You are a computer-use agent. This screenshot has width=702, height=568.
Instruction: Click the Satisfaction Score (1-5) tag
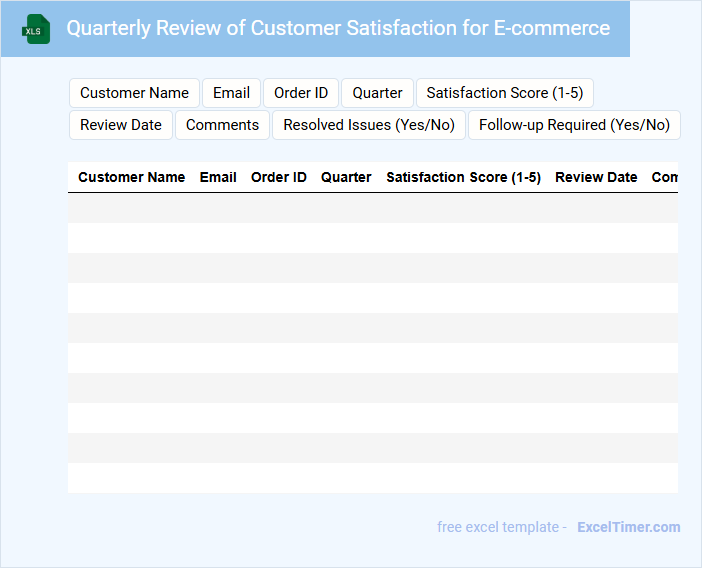pos(504,93)
